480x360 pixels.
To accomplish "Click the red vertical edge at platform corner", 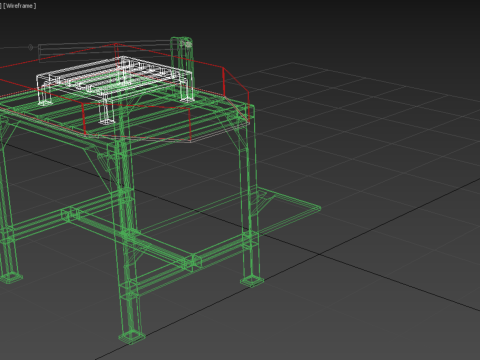I will point(224,82).
